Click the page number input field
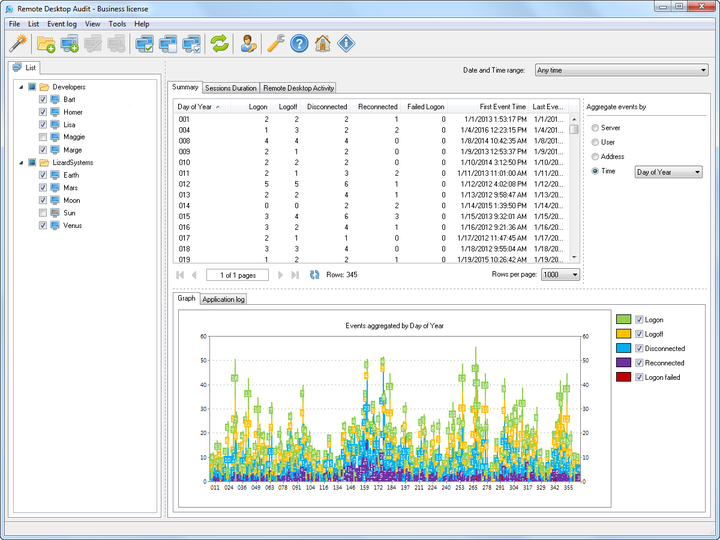 point(237,275)
